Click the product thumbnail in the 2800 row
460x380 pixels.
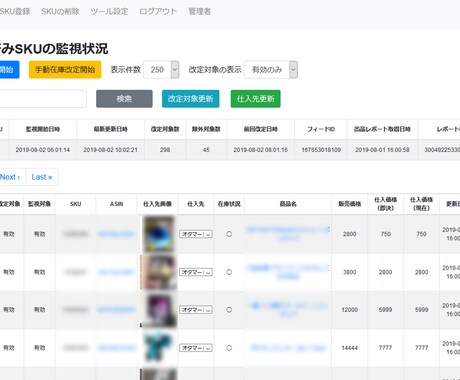click(x=158, y=234)
